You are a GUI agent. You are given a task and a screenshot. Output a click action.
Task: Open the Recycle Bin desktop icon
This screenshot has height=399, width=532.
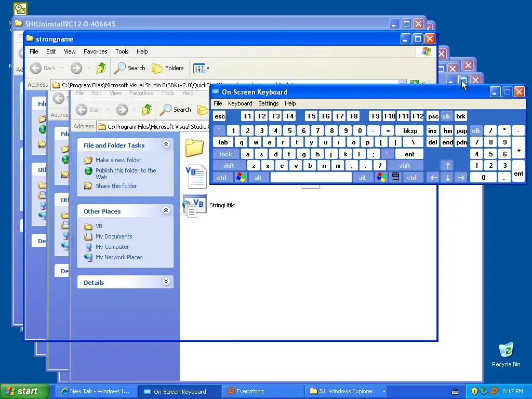(x=506, y=355)
